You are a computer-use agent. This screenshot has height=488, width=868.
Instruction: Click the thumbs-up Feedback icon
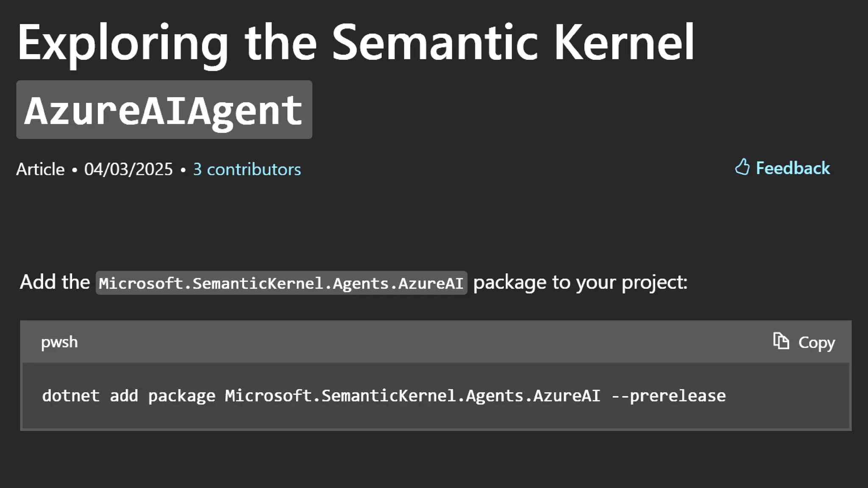click(x=742, y=167)
